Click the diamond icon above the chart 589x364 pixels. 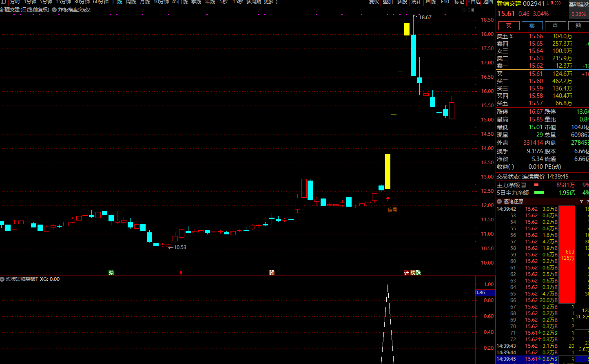pos(463,9)
